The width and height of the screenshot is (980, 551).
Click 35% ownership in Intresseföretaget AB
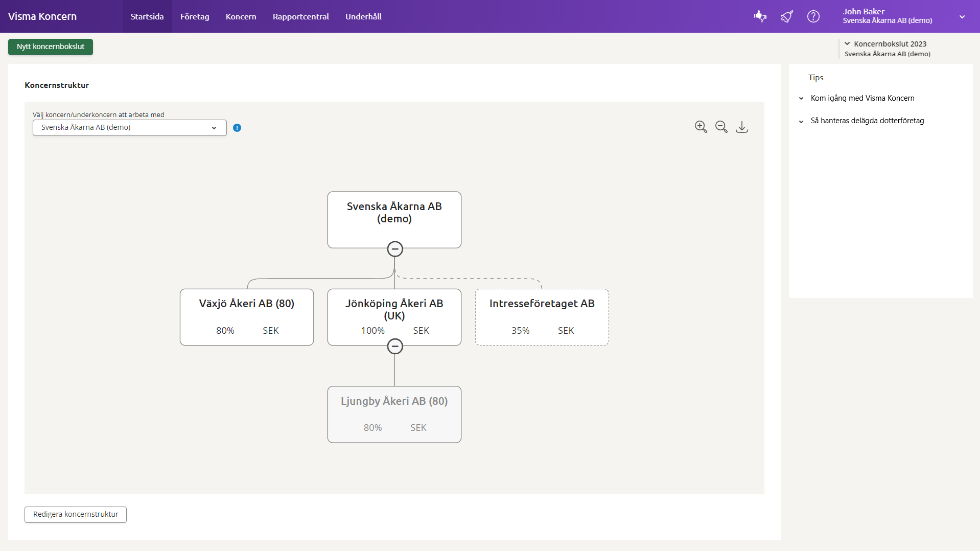[x=520, y=331]
